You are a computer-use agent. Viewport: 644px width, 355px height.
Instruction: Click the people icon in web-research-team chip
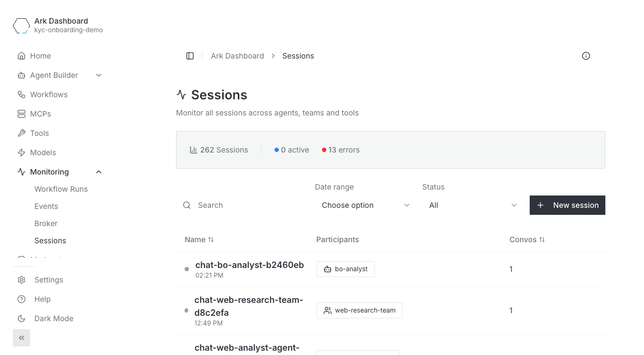point(327,310)
